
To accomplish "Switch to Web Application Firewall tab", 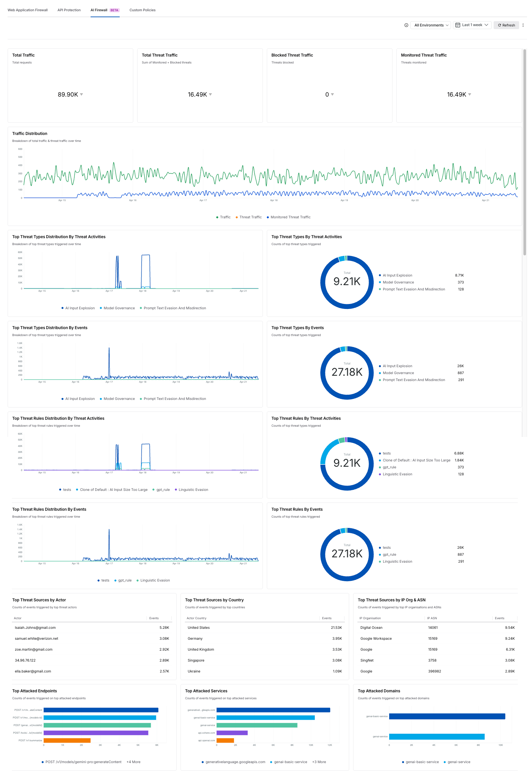I will [28, 10].
